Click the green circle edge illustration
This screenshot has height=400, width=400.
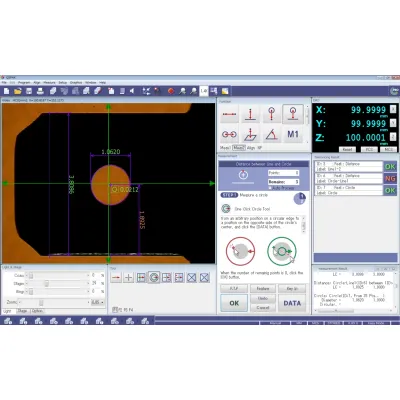(x=282, y=251)
